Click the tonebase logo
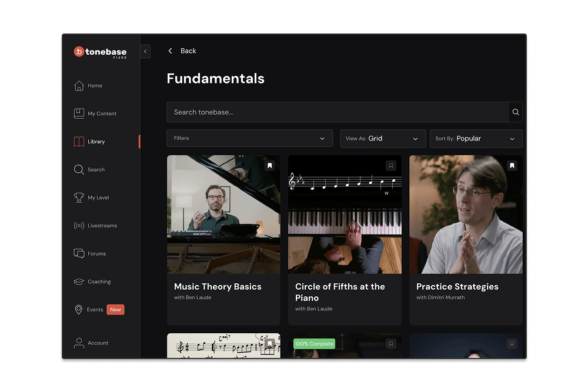This screenshot has height=392, width=588. point(100,52)
